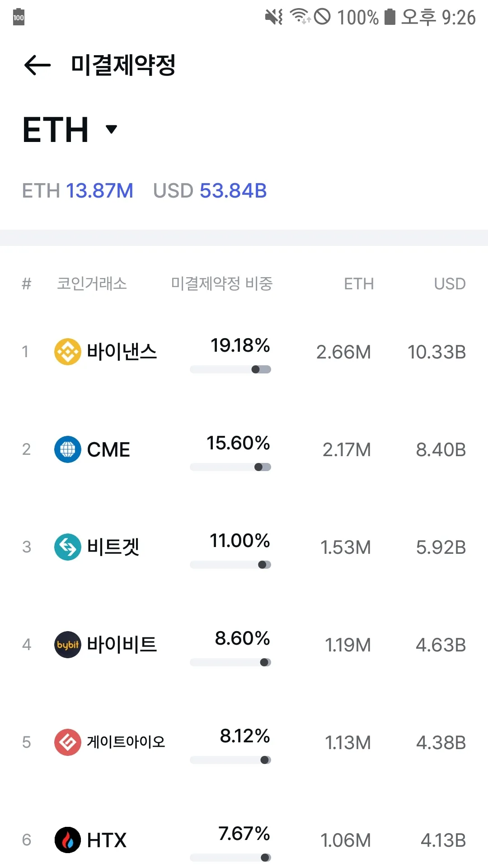Open the ETH coin selector dropdown
The height and width of the screenshot is (868, 488).
(x=111, y=129)
